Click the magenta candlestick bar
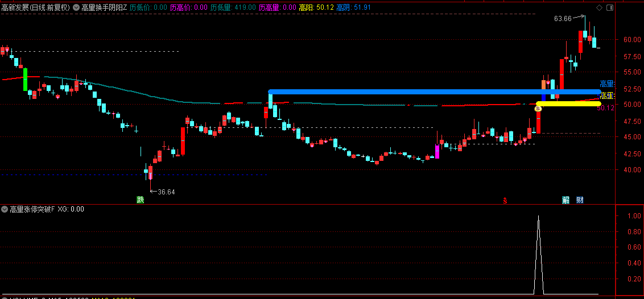Image resolution: width=644 pixels, height=299 pixels. (437, 151)
